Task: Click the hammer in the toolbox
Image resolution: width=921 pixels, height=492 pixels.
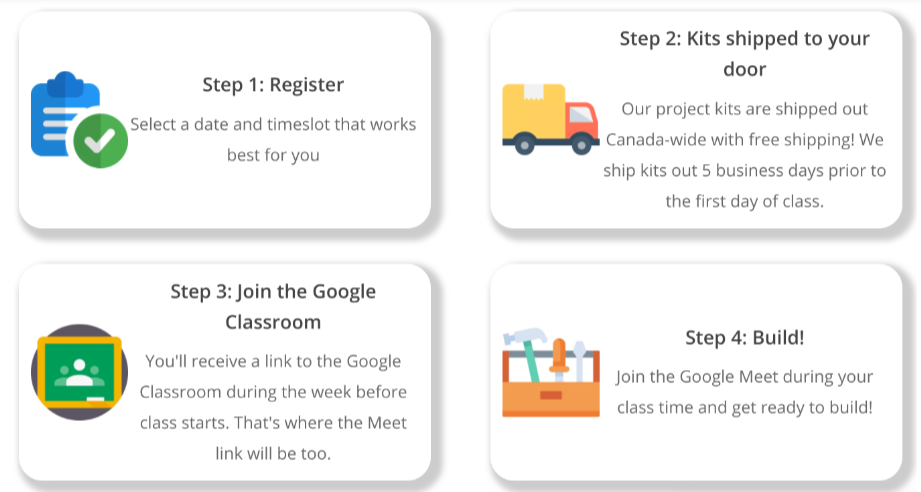Action: [x=526, y=353]
